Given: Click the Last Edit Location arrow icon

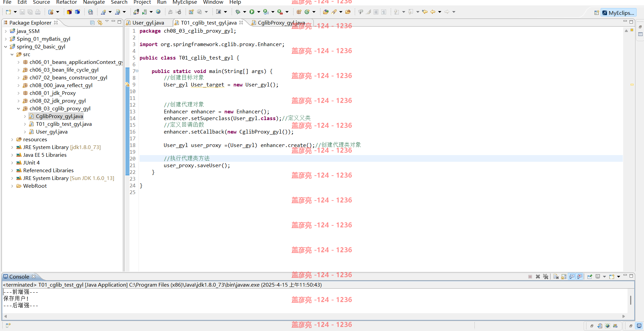Looking at the screenshot, I should tap(425, 12).
